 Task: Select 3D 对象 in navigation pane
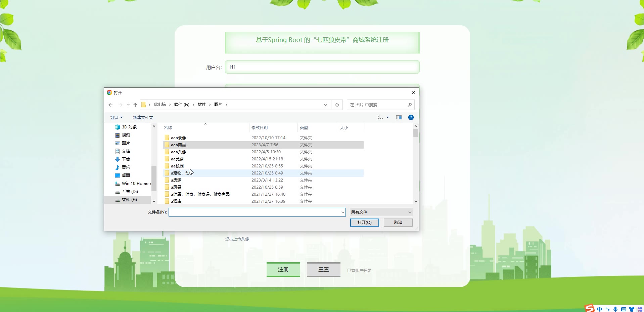point(129,127)
